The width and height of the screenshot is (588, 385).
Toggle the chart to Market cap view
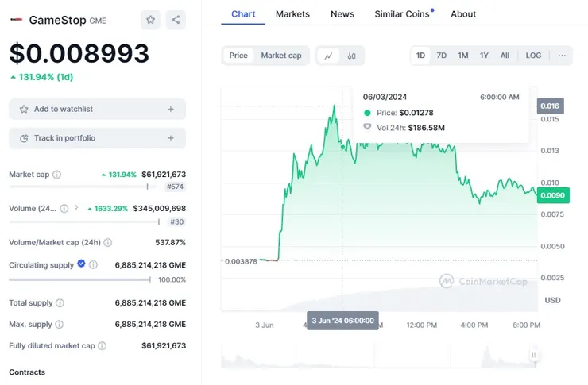tap(281, 56)
